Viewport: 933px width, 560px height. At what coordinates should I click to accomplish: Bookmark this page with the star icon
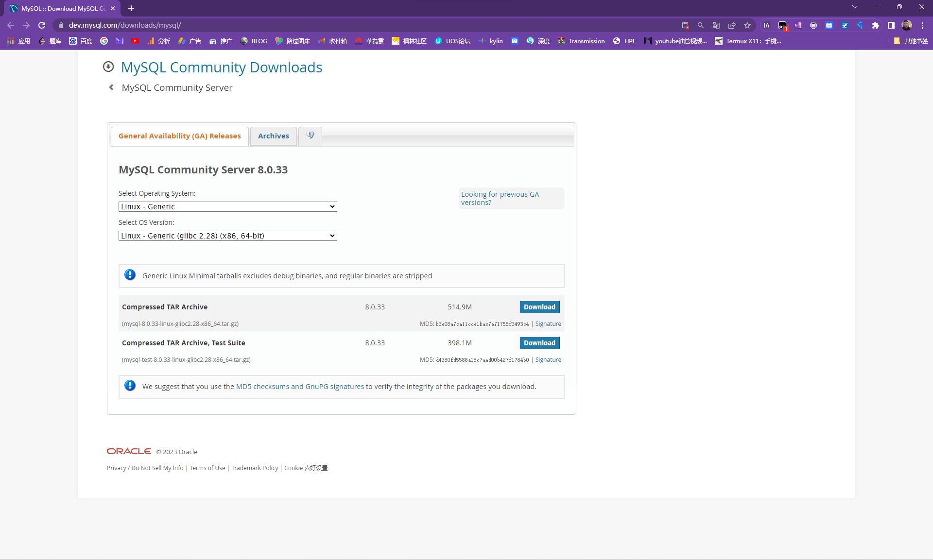[747, 25]
